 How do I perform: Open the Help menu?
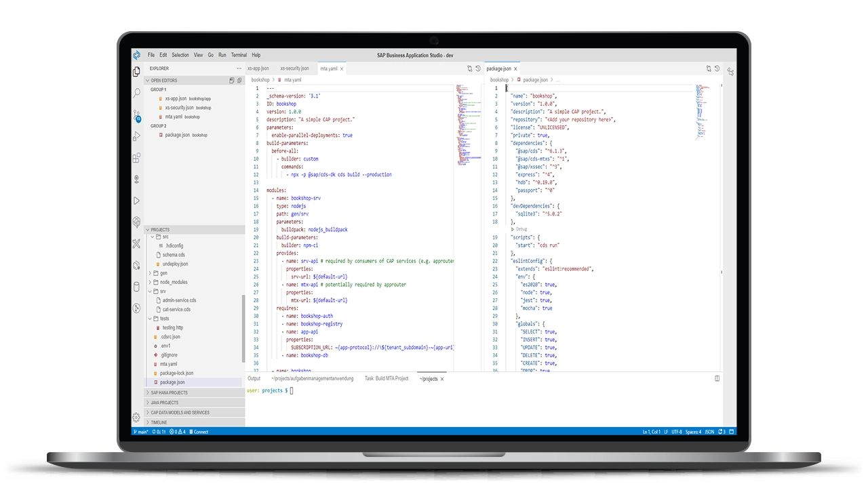click(256, 55)
